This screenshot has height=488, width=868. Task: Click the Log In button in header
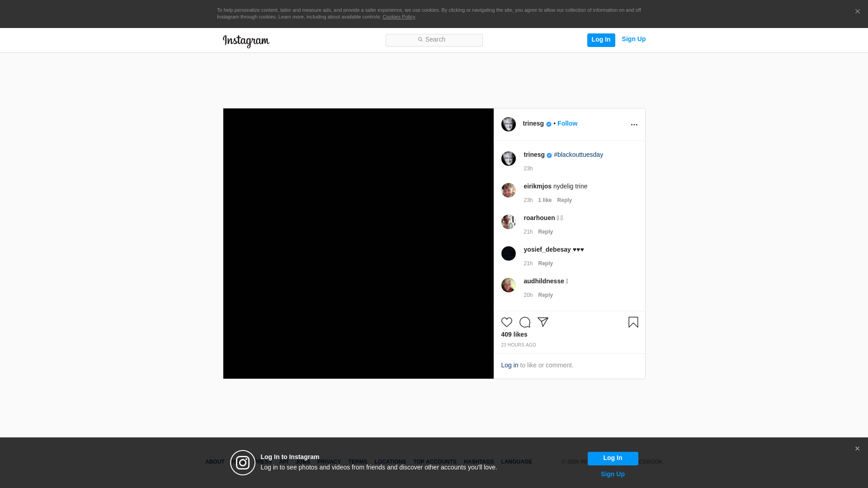[x=601, y=40]
